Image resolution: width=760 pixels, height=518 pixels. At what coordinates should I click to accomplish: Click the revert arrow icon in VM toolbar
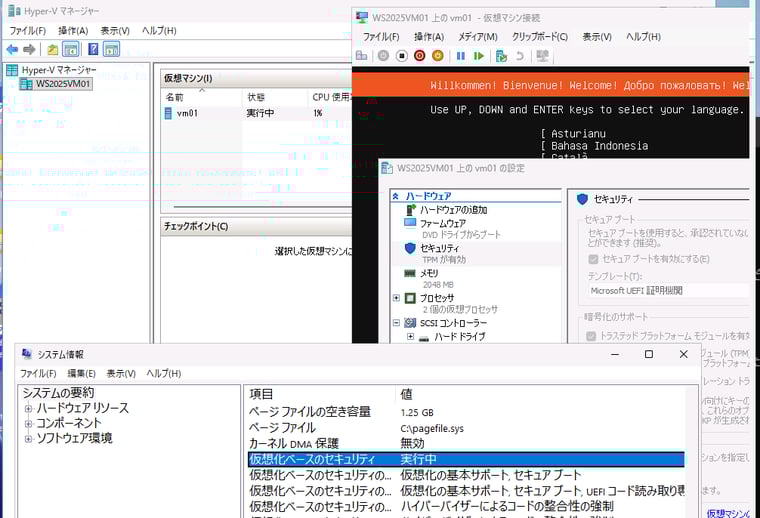(x=520, y=56)
